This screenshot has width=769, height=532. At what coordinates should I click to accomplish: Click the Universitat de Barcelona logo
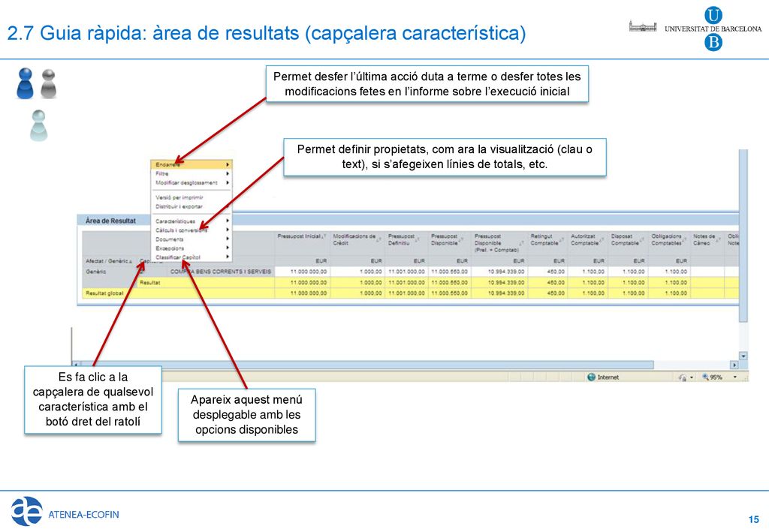pos(696,29)
